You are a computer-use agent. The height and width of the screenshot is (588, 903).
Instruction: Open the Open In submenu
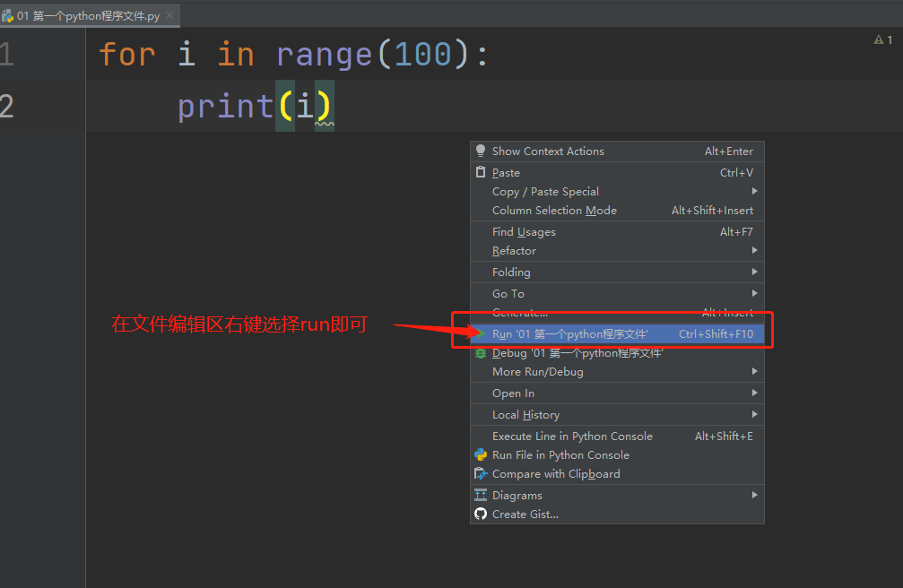click(617, 393)
